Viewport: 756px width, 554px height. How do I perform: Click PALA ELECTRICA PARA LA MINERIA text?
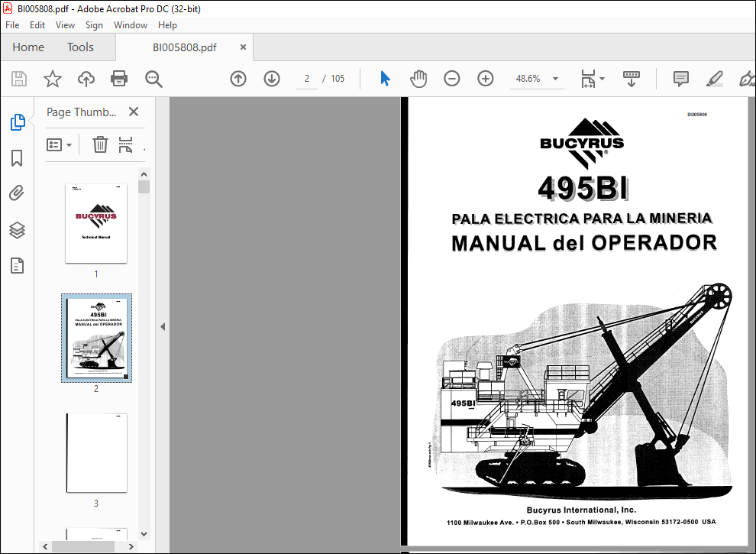coord(582,219)
